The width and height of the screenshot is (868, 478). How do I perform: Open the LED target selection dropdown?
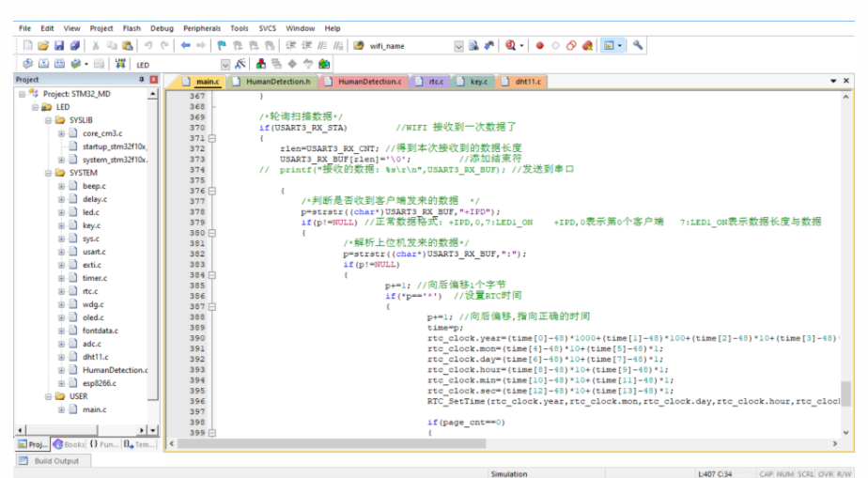(x=225, y=65)
